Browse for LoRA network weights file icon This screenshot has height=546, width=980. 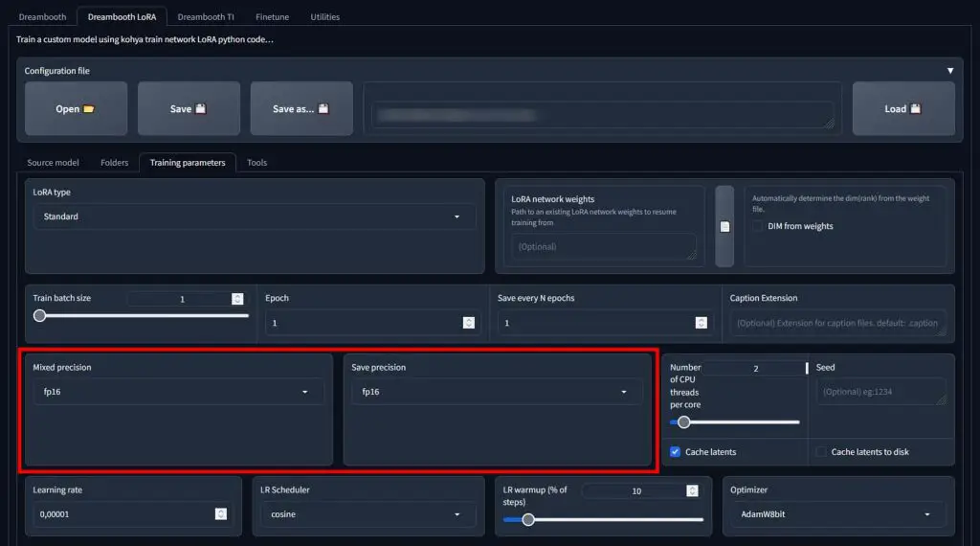click(x=724, y=226)
